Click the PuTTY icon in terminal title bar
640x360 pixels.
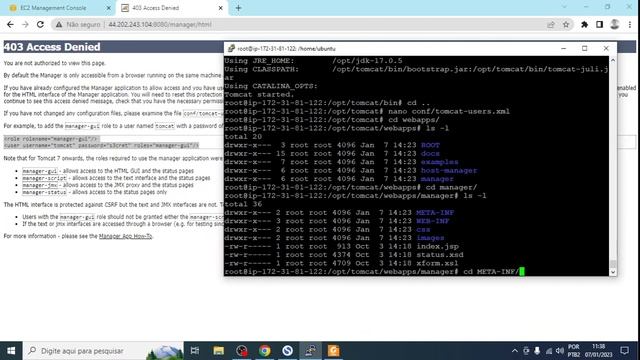pyautogui.click(x=231, y=48)
